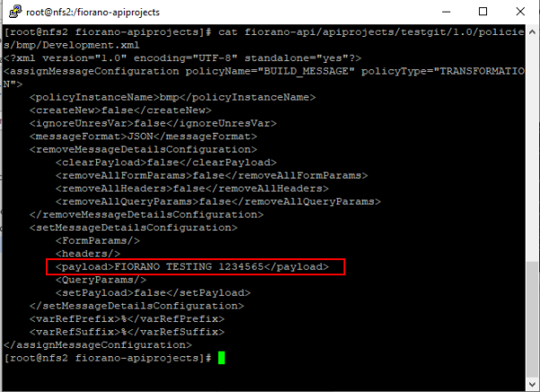Click the removeAllHeaders false line
Viewport: 540px width, 392px height.
[192, 188]
